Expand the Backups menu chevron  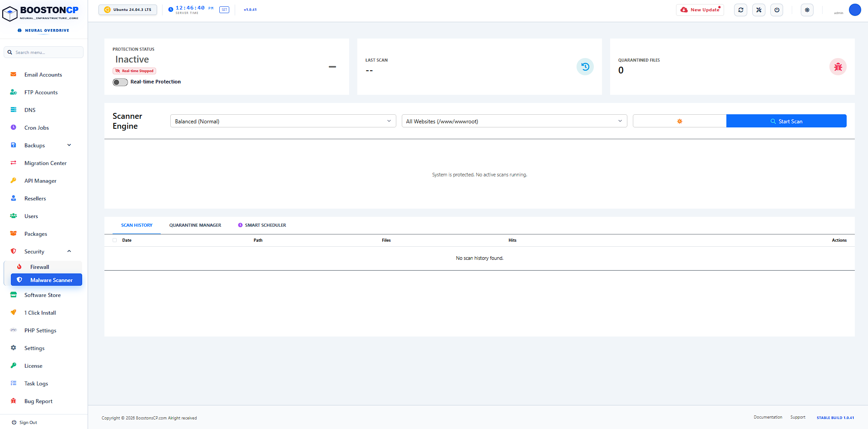tap(69, 145)
